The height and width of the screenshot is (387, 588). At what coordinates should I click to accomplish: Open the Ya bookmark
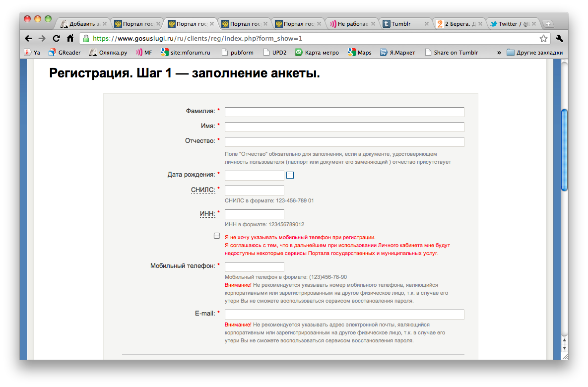coord(32,53)
